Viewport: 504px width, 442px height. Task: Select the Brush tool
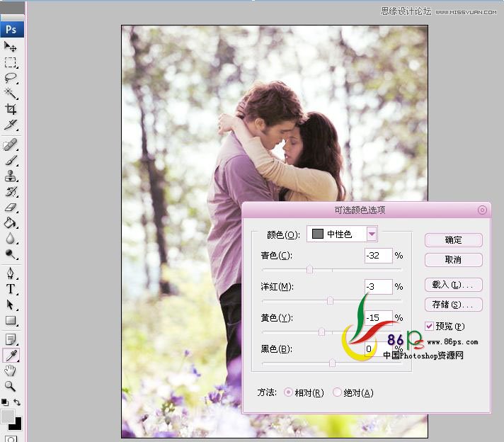(11, 160)
